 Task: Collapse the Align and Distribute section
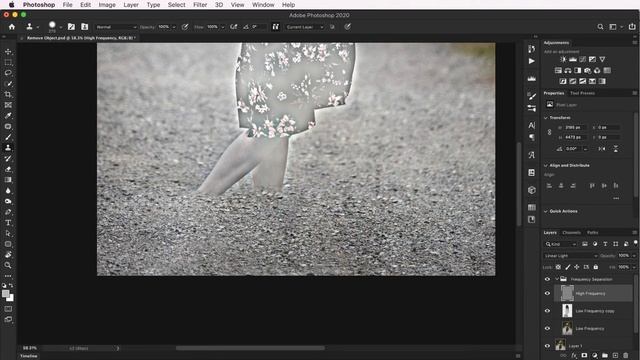(546, 165)
